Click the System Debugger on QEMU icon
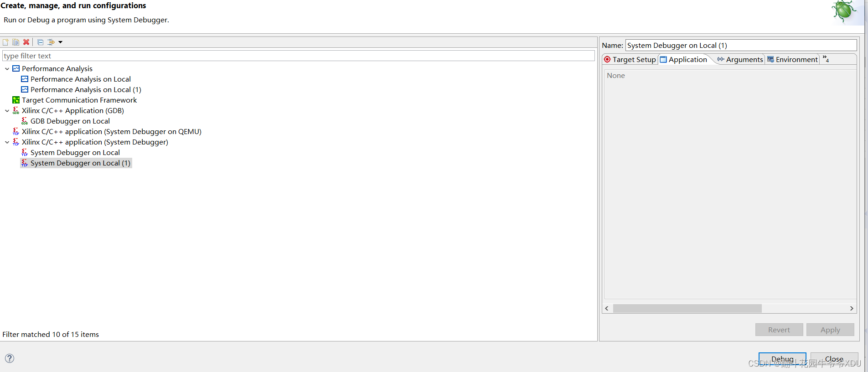This screenshot has width=868, height=372. tap(16, 131)
